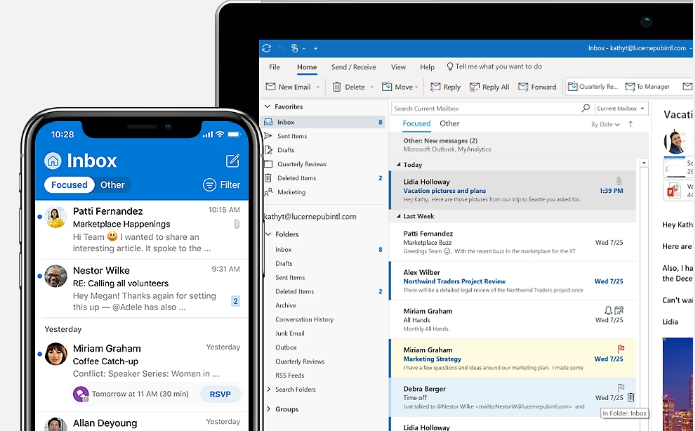
Task: Open the File menu
Action: (x=274, y=67)
